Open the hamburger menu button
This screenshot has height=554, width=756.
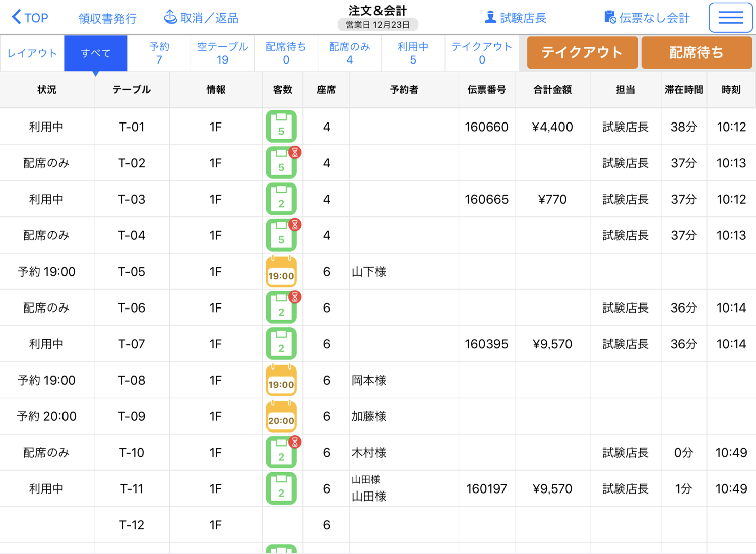click(730, 18)
